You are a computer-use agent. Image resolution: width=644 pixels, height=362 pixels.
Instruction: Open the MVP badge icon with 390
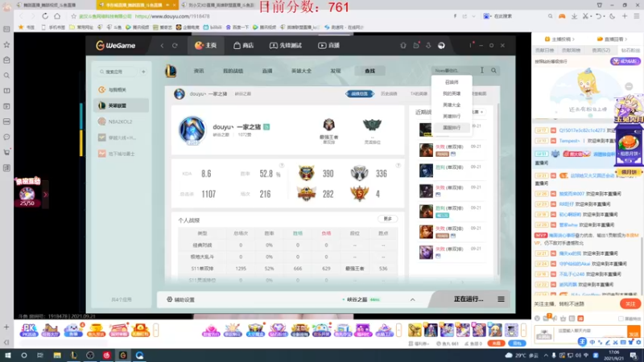[306, 173]
